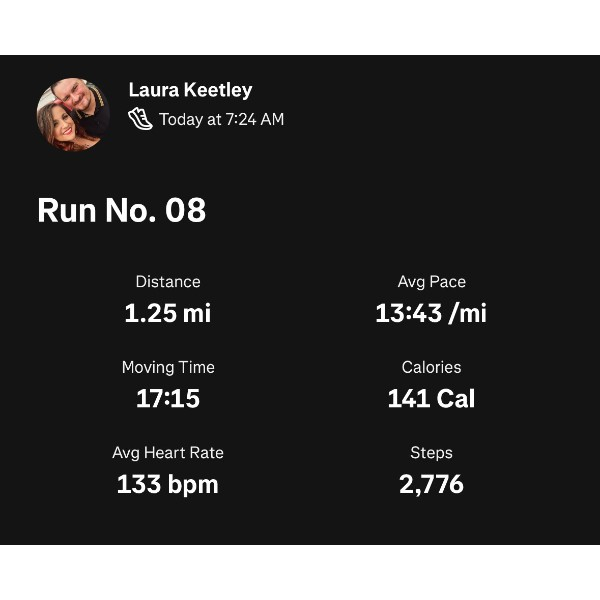Select the 2,776 steps value
This screenshot has width=600, height=600.
coord(431,485)
